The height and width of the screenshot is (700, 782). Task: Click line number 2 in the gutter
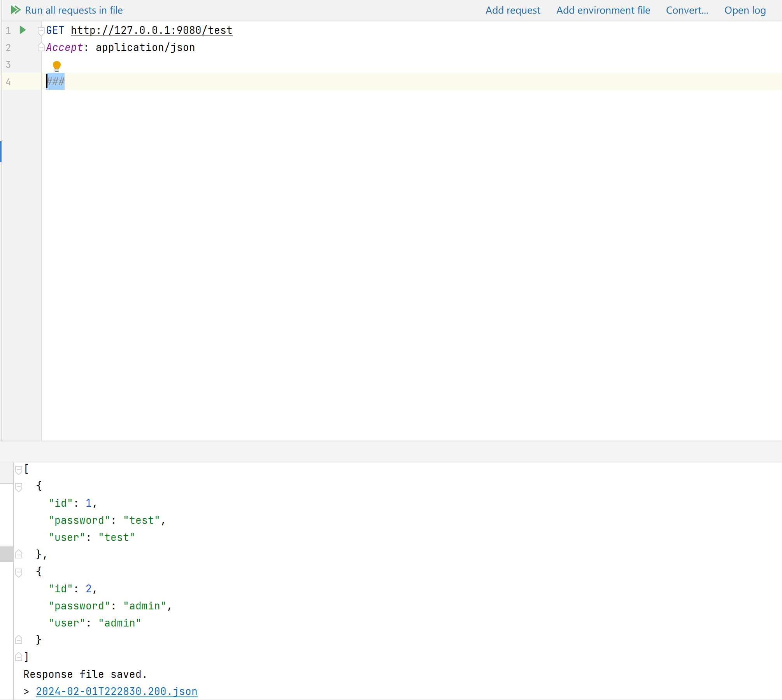point(8,47)
